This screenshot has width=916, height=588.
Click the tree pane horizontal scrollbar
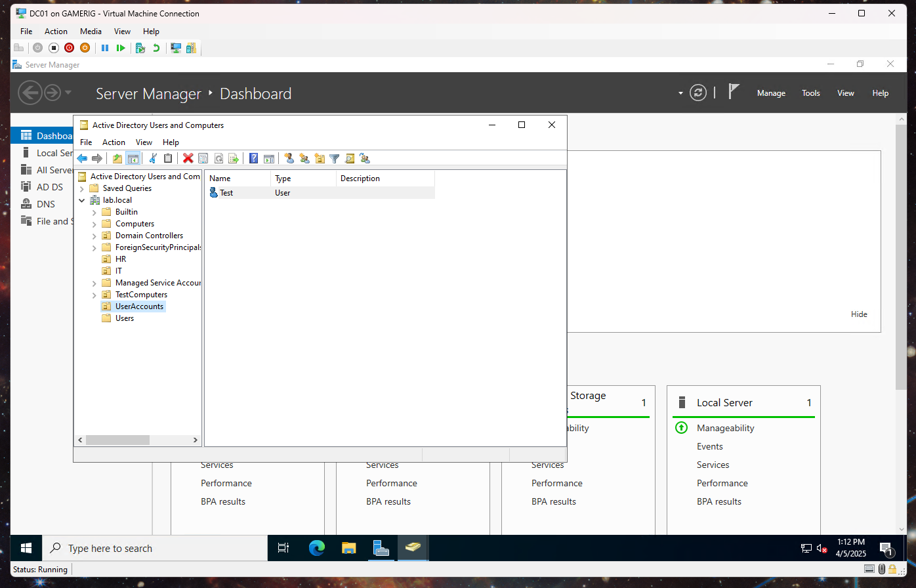click(117, 440)
